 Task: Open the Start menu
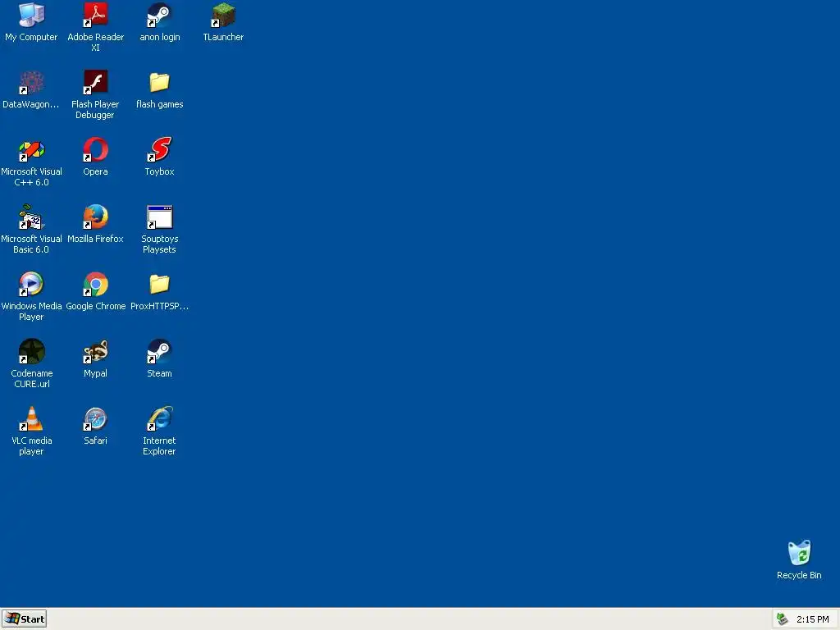click(24, 619)
